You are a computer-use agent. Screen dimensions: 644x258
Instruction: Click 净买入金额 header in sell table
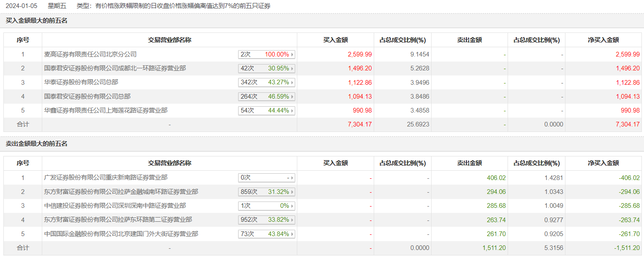603,163
